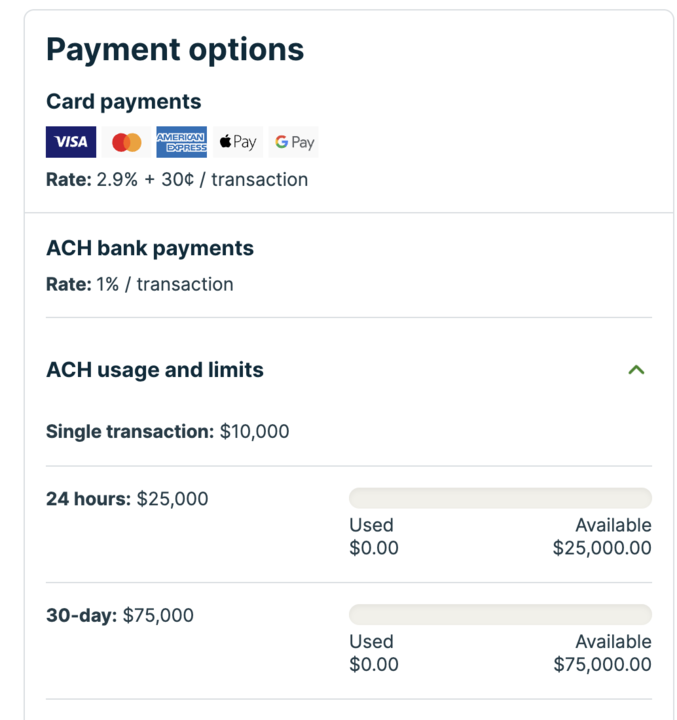Image resolution: width=677 pixels, height=720 pixels.
Task: Click the Payment options heading
Action: 175,50
